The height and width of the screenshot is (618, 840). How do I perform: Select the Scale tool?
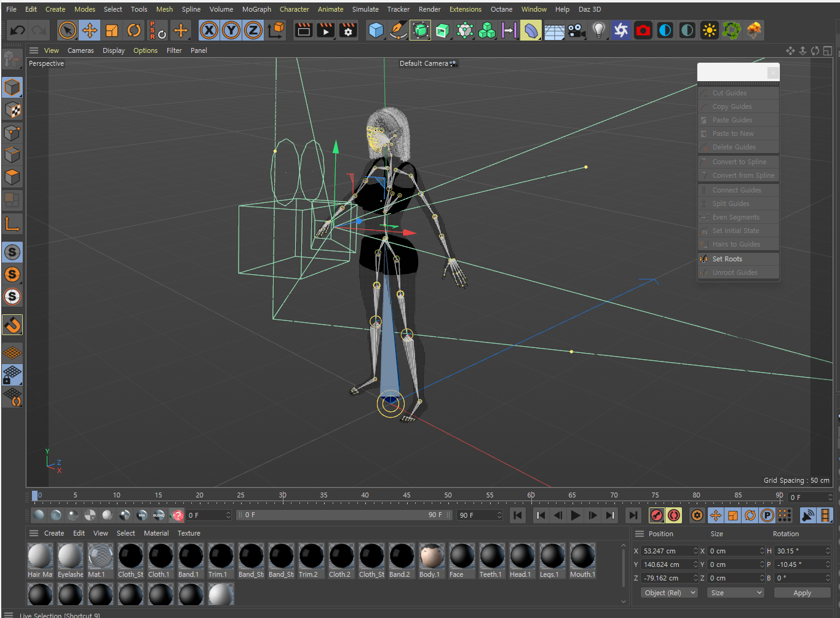coord(112,30)
